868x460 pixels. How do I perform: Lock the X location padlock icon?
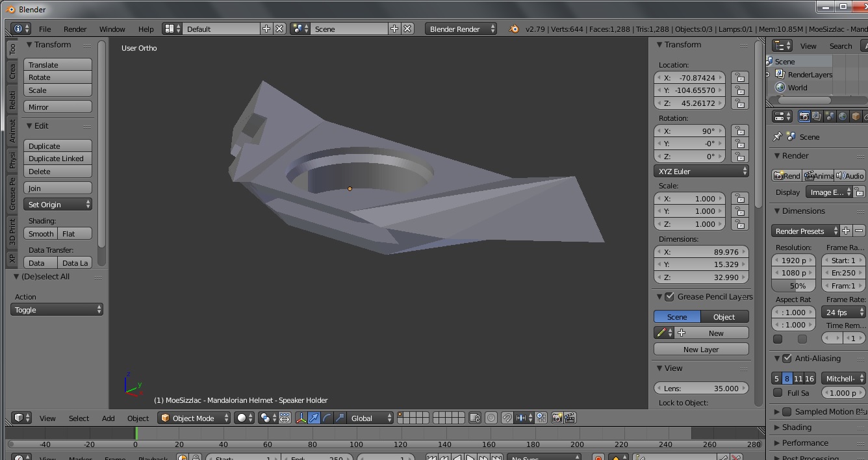[739, 77]
